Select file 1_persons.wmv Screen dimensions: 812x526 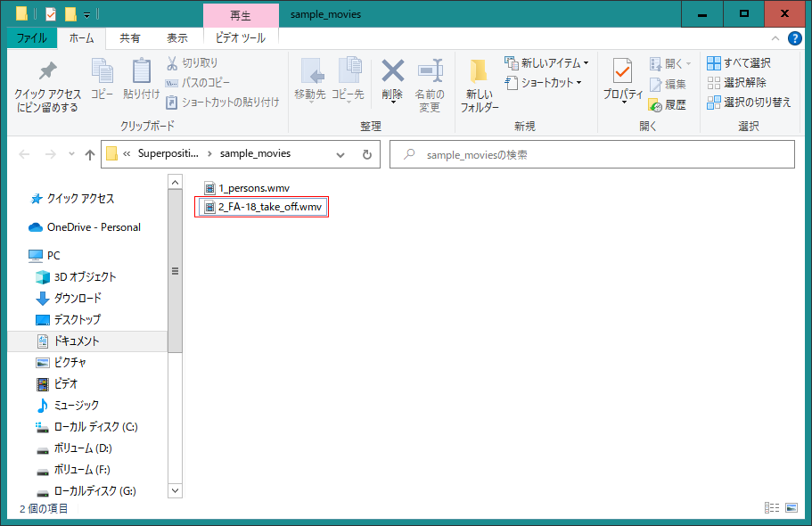coord(247,187)
